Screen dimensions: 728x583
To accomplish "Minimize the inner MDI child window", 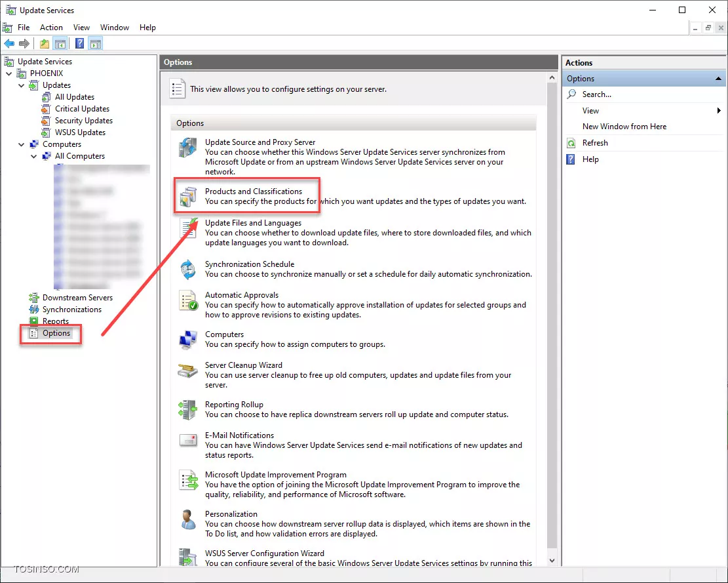I will coord(695,28).
